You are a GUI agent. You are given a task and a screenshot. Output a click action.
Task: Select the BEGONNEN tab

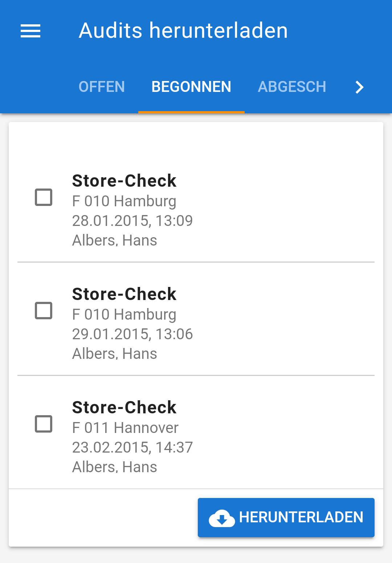click(191, 87)
